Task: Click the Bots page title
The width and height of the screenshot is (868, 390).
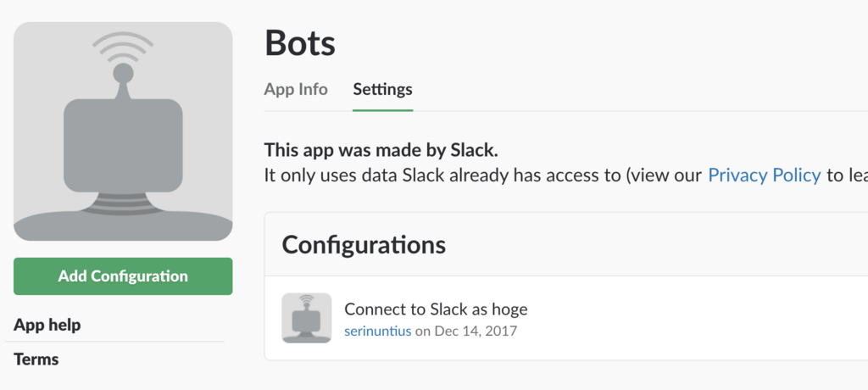Action: (300, 43)
